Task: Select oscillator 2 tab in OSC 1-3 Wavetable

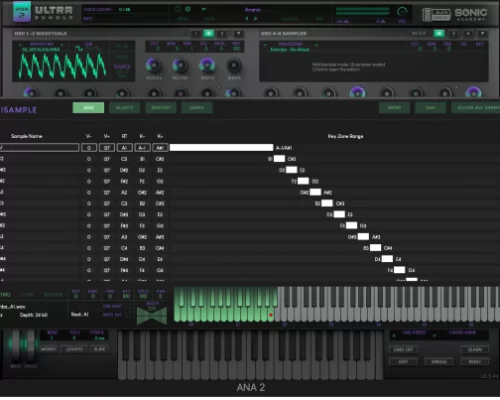Action: (209, 34)
